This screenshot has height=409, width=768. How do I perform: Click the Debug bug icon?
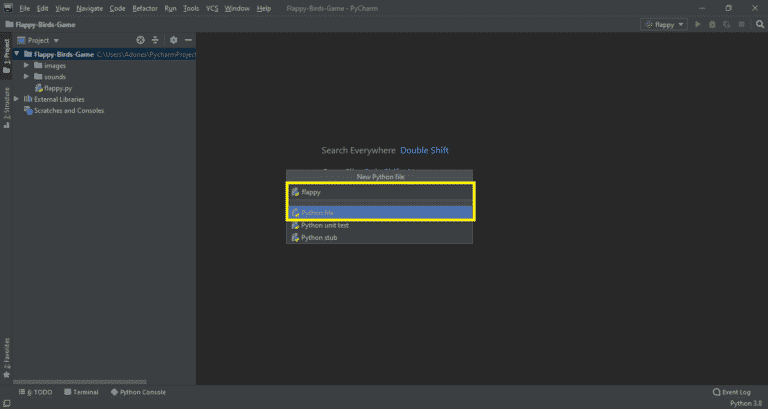point(712,24)
